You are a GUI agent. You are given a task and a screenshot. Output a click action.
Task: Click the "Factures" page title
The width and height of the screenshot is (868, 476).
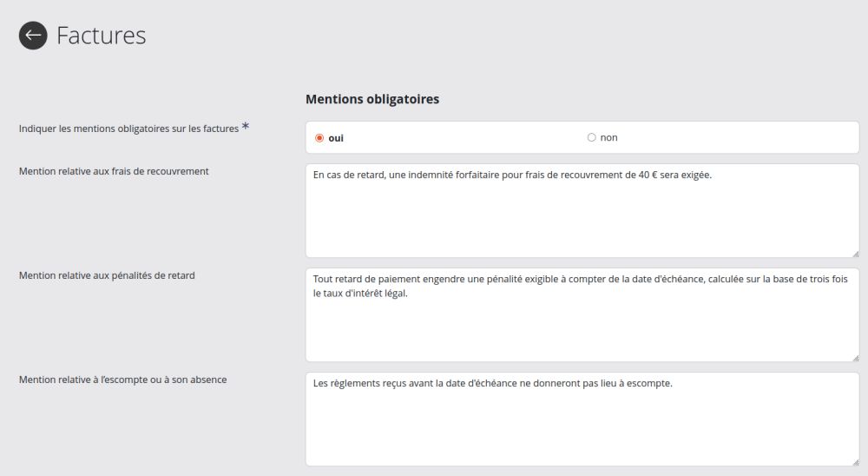coord(101,36)
